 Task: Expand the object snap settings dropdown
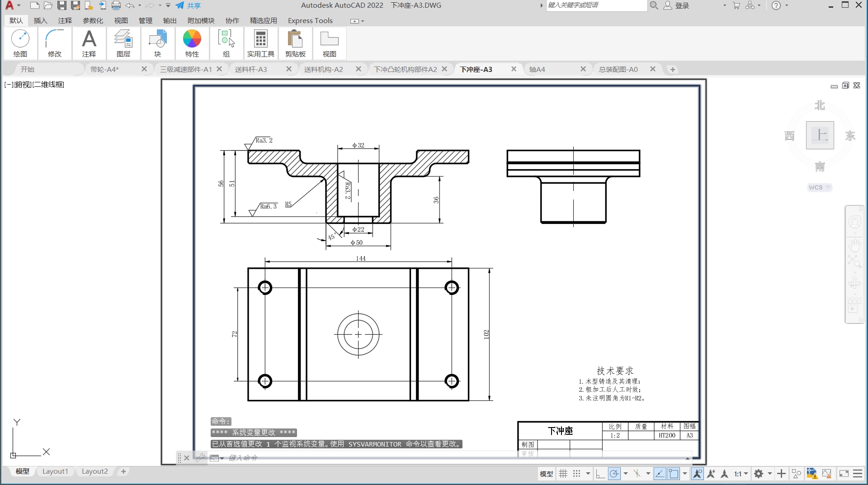(x=685, y=474)
